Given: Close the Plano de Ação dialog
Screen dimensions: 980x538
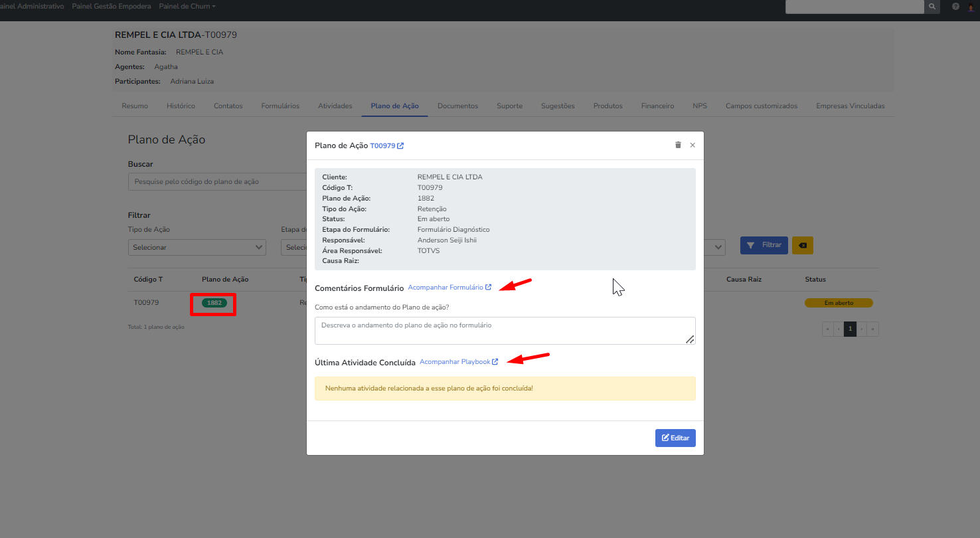Looking at the screenshot, I should click(x=693, y=145).
